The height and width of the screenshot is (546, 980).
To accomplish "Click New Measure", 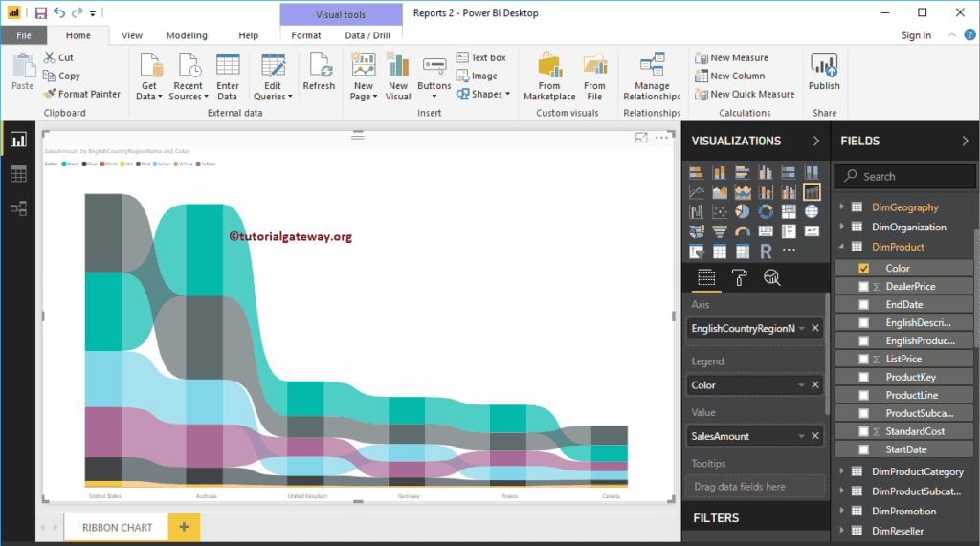I will click(x=732, y=57).
